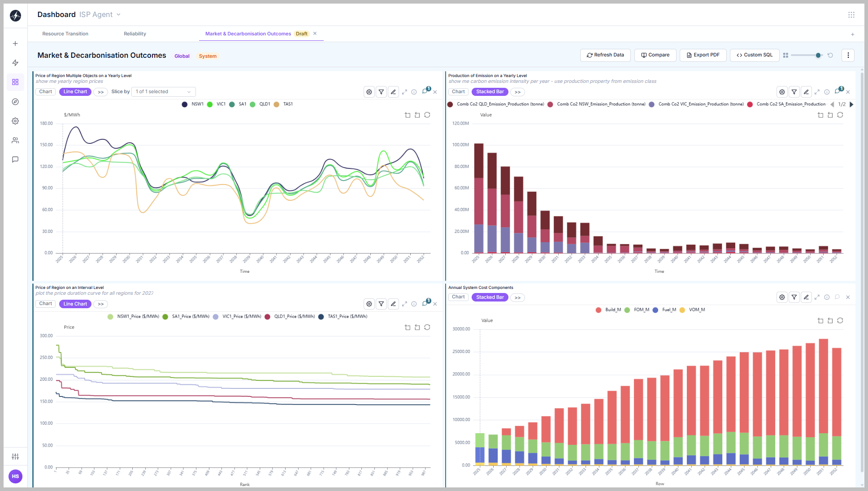Open the users sidebar icon
Image resolution: width=868 pixels, height=491 pixels.
[x=15, y=140]
